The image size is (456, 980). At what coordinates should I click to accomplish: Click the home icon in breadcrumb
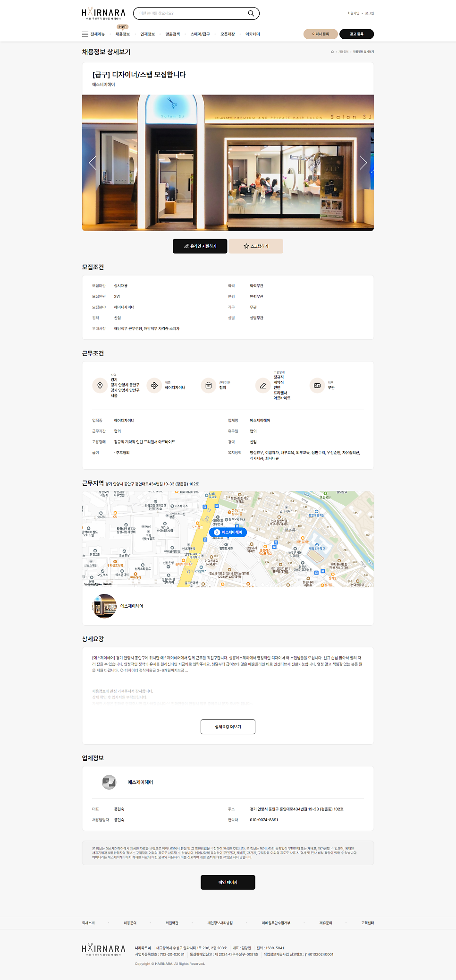click(332, 52)
